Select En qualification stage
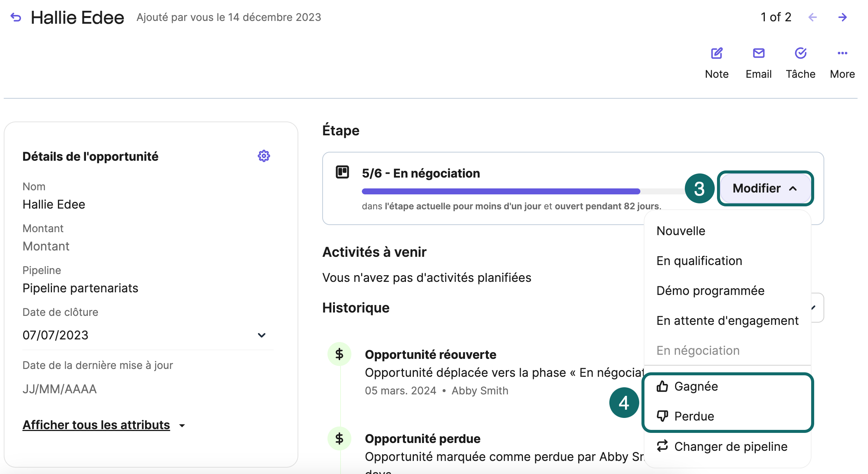Screen dimensions: 868x474 click(x=699, y=261)
